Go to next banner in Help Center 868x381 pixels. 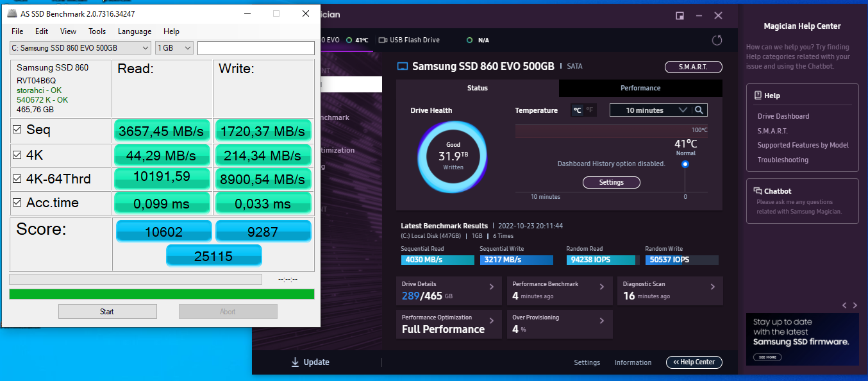(855, 305)
